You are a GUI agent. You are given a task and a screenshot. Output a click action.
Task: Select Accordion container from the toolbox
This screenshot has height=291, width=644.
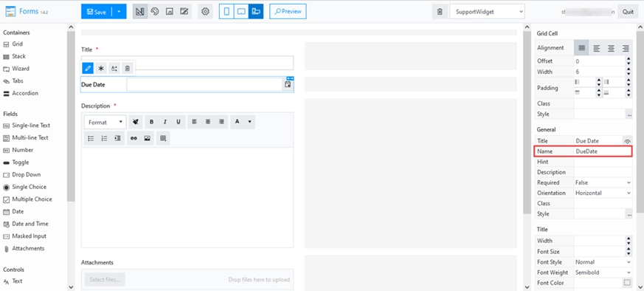tap(21, 93)
